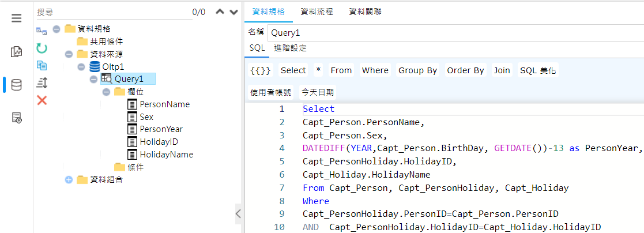
Task: Click the green refresh icon
Action: 42,48
